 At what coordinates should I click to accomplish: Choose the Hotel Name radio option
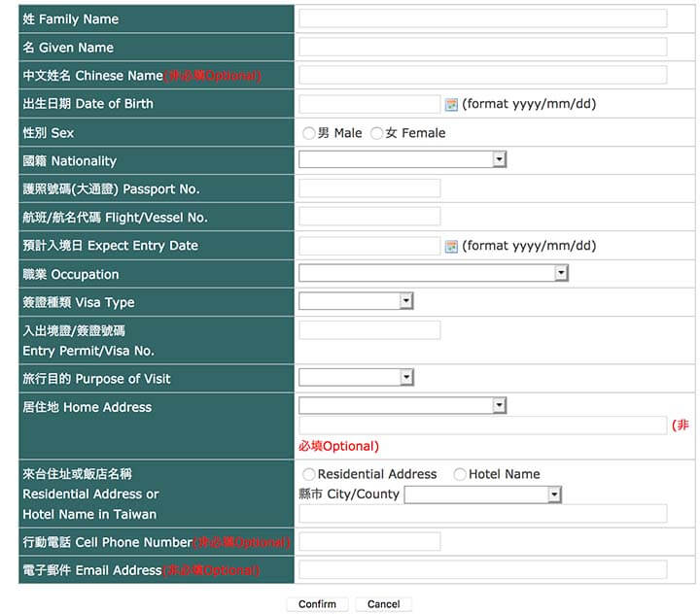(459, 474)
